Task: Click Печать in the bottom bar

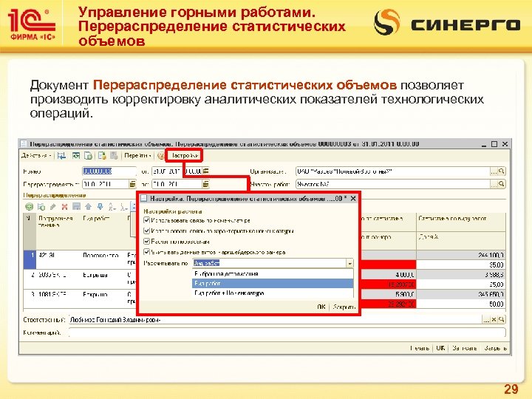Action: tap(420, 348)
